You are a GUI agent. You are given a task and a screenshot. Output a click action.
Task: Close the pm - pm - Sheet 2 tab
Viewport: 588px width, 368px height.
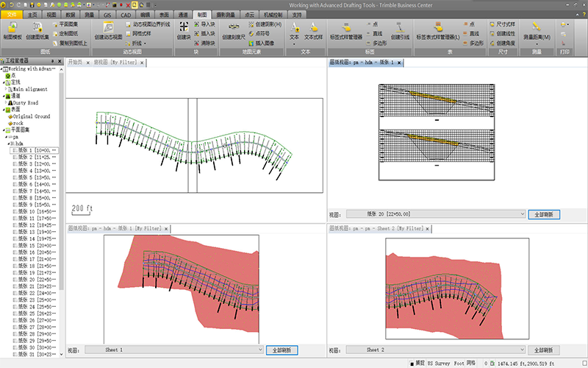[427, 229]
